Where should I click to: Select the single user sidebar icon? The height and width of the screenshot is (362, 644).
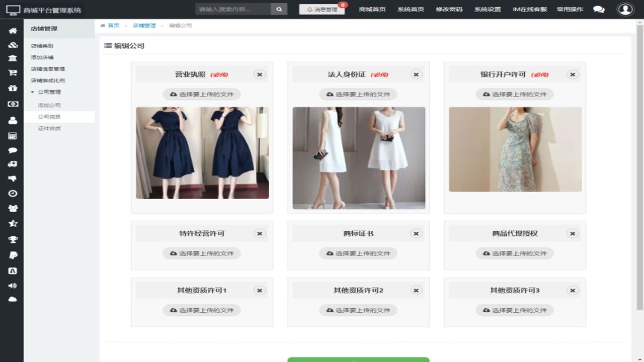click(13, 120)
